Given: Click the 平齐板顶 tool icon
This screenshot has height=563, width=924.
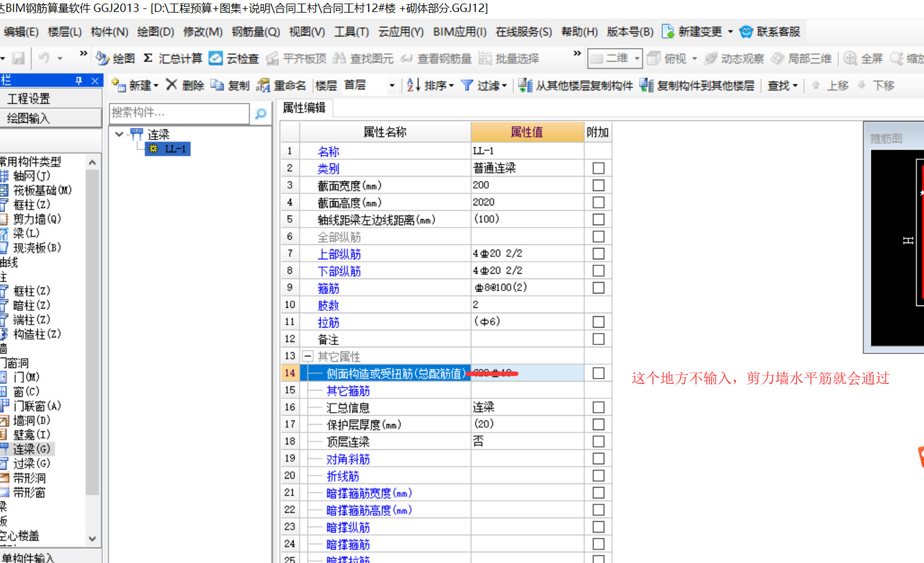Looking at the screenshot, I should (273, 58).
